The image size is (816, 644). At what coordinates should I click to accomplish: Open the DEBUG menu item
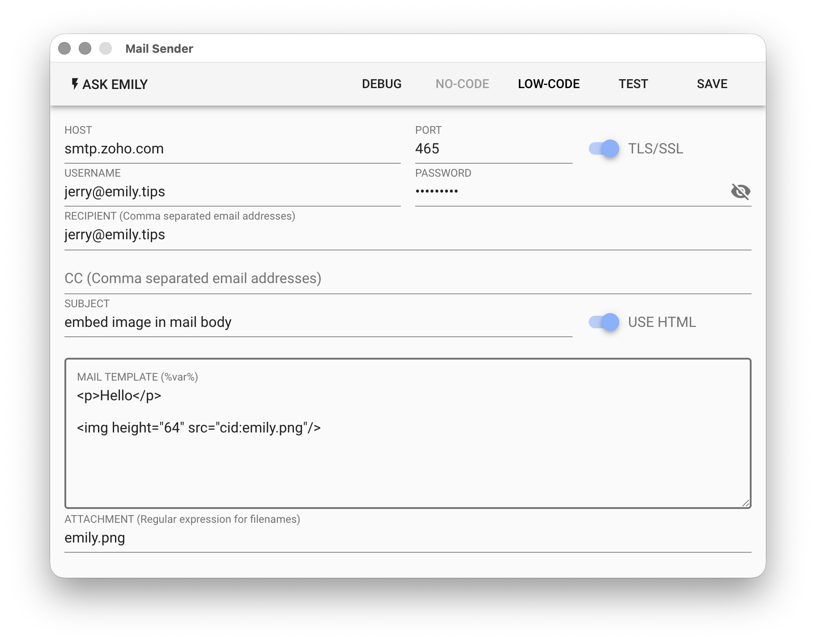(x=382, y=84)
